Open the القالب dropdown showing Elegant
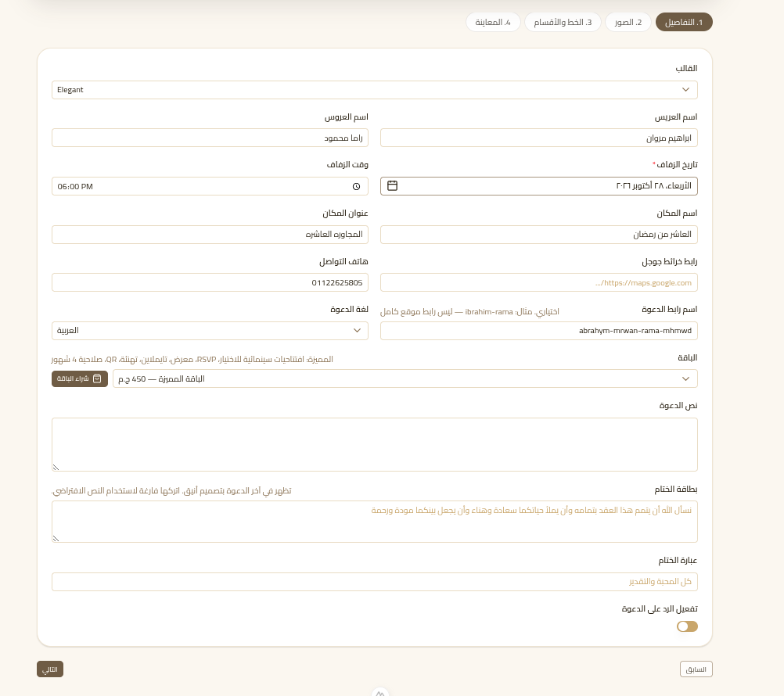784x696 pixels. [375, 90]
